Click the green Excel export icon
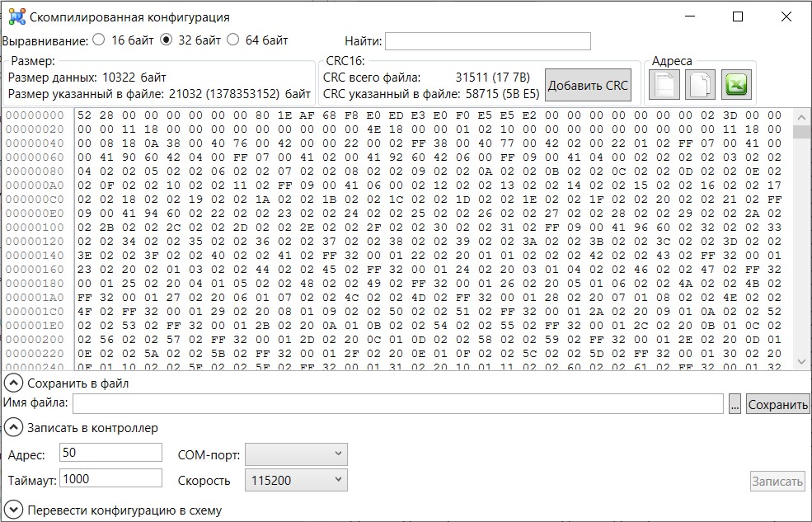The image size is (812, 522). click(x=735, y=85)
